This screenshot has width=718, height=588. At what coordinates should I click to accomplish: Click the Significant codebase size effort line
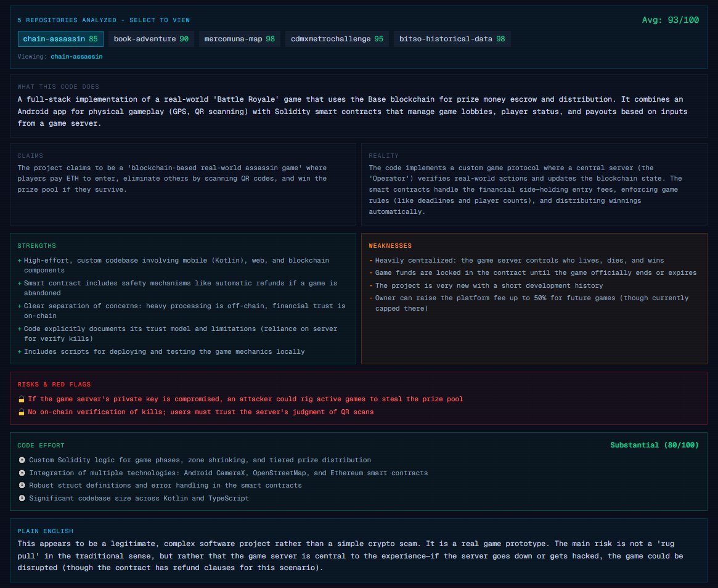click(x=139, y=498)
